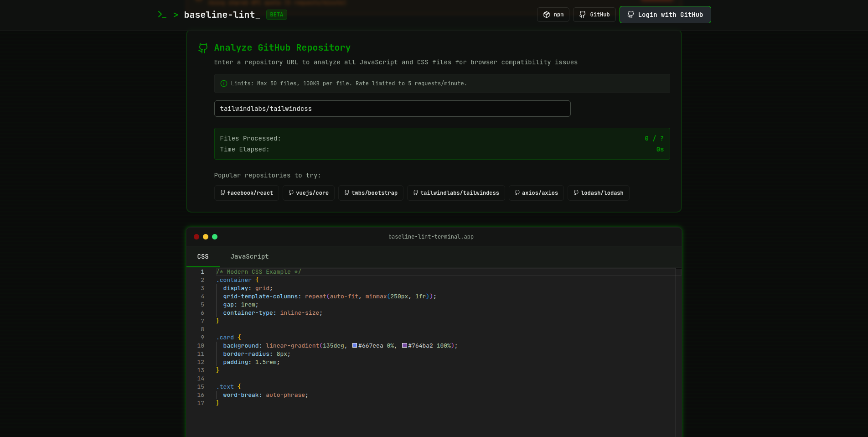Viewport: 868px width, 437px height.
Task: Switch to the JavaScript tab
Action: 249,256
